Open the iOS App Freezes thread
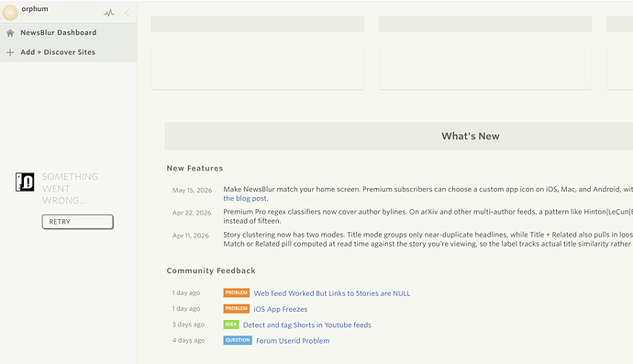Screen dimensions: 633x364 (x=281, y=309)
